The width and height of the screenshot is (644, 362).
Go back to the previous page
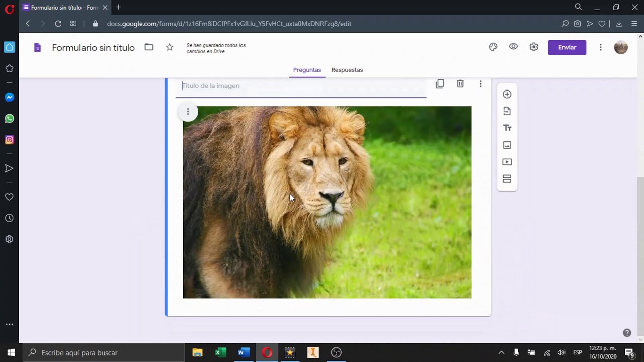pyautogui.click(x=28, y=24)
